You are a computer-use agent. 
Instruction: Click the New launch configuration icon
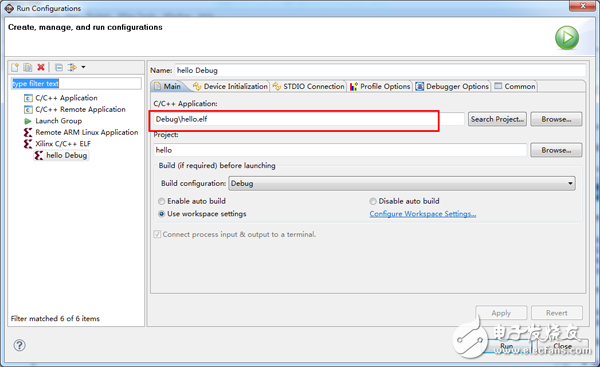15,67
